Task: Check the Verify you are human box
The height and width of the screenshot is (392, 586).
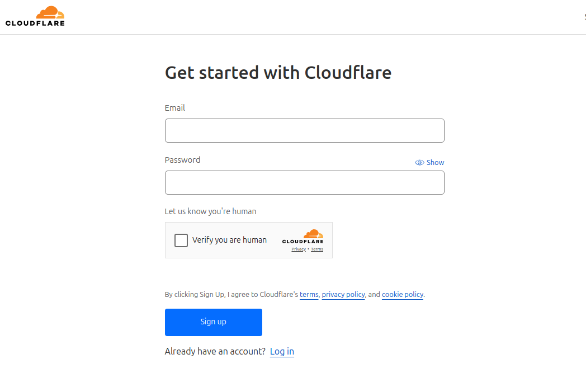Action: click(x=181, y=240)
